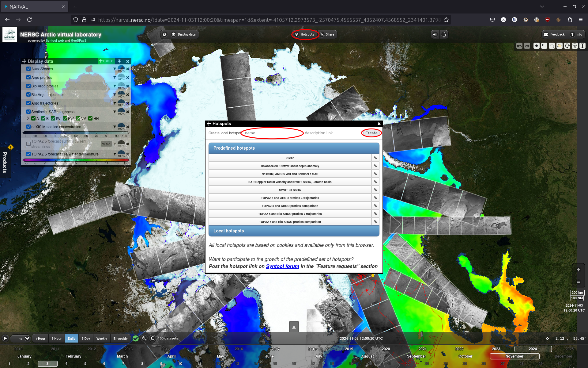
Task: Uncheck the Argo trajectories layer
Action: pyautogui.click(x=28, y=103)
